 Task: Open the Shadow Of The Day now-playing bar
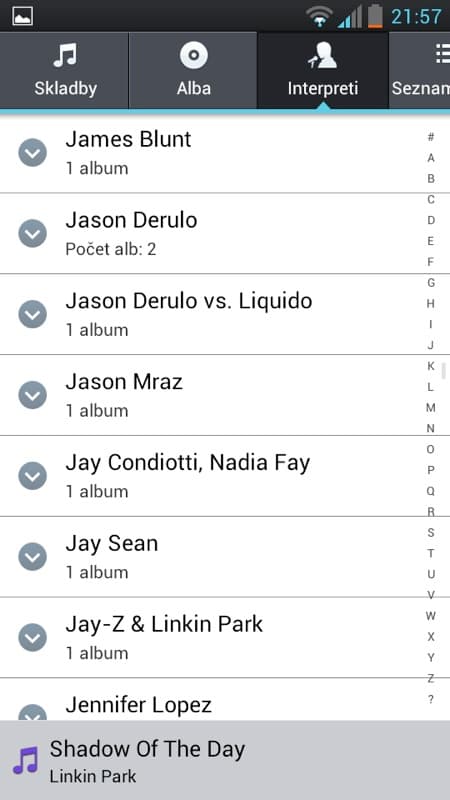pyautogui.click(x=225, y=760)
